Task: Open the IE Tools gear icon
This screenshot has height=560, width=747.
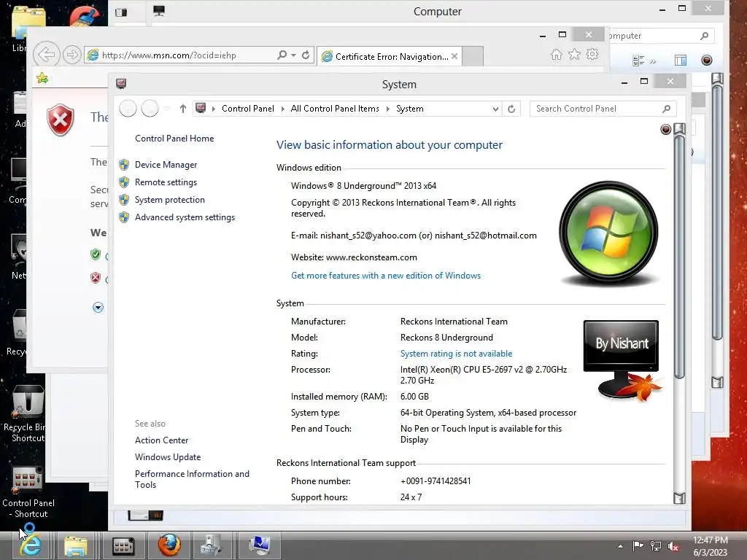Action: pyautogui.click(x=592, y=54)
